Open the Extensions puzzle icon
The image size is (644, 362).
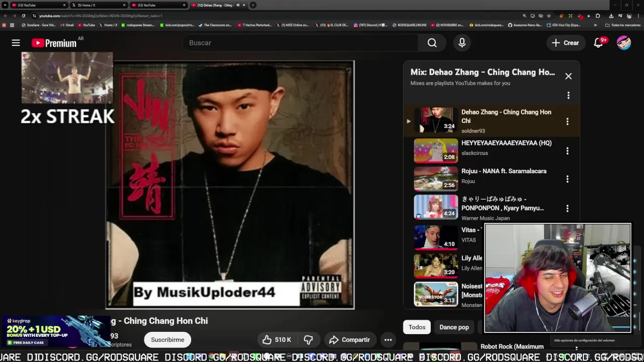point(598,16)
